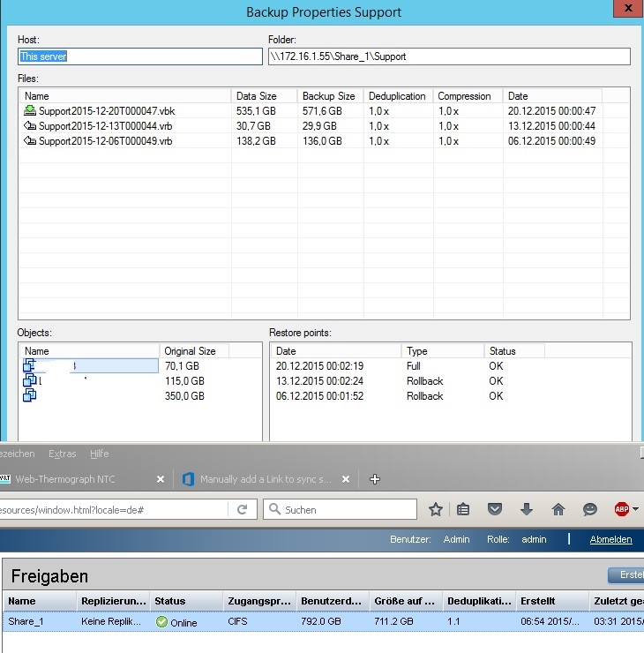Open the bookmarks list icon
This screenshot has width=644, height=653.
[x=463, y=509]
